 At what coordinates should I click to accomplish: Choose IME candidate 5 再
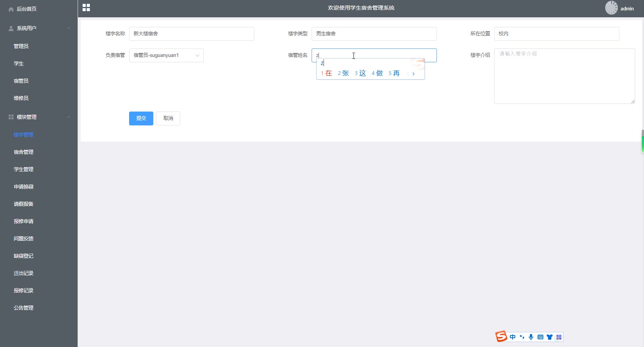point(394,73)
